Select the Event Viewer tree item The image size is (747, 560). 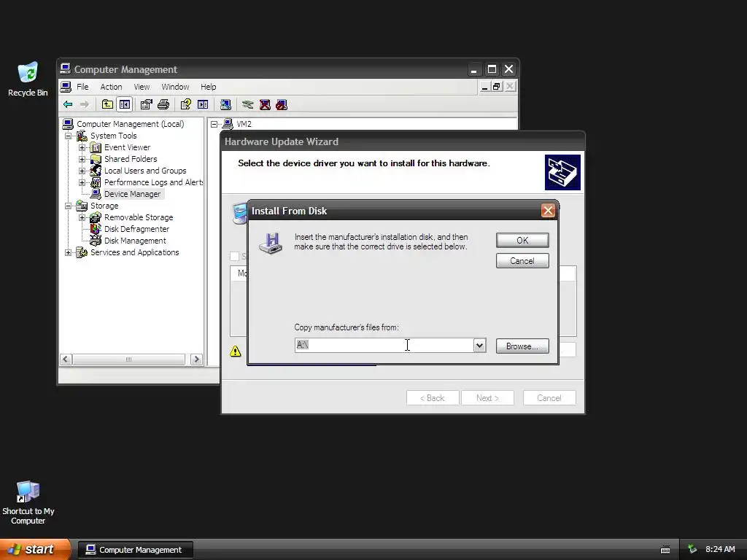click(127, 147)
